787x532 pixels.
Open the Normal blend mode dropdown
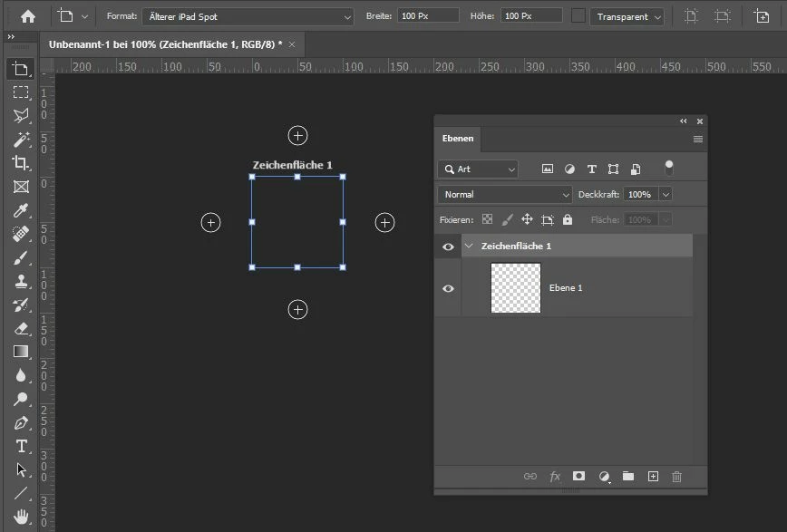[505, 194]
